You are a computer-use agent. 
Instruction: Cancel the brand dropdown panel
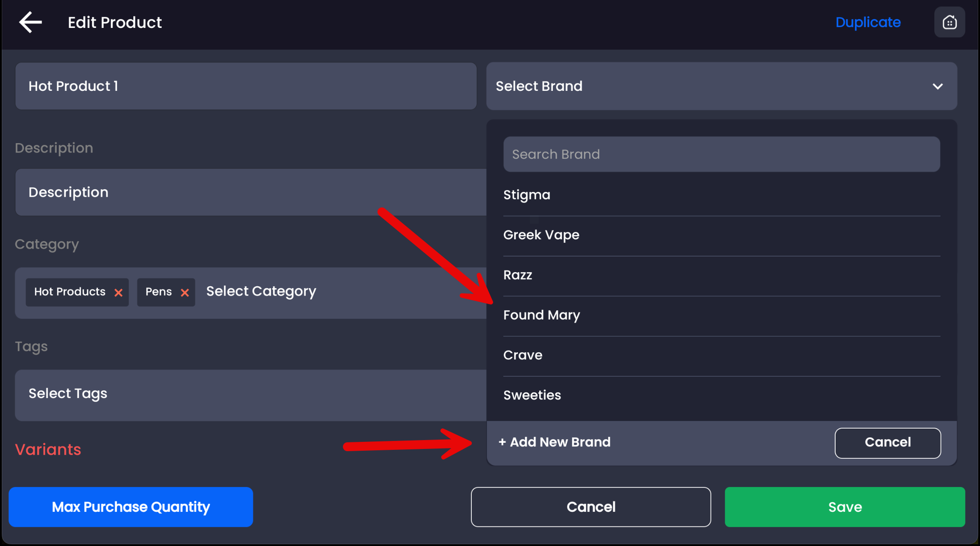[887, 442]
